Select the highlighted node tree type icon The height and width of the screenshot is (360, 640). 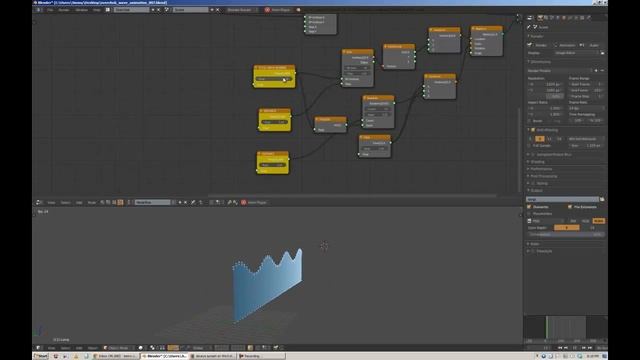coord(120,202)
